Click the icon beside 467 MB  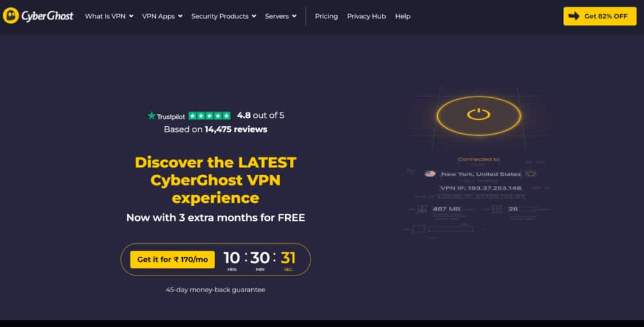point(422,209)
